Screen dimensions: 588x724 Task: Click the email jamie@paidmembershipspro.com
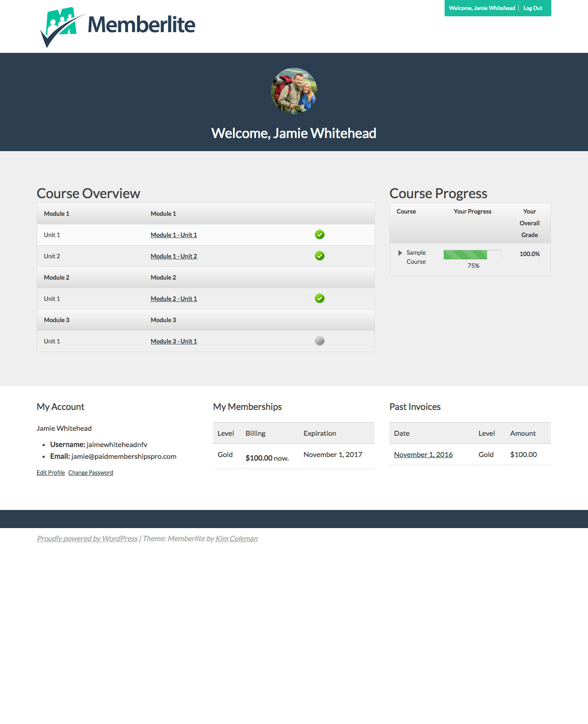point(124,456)
